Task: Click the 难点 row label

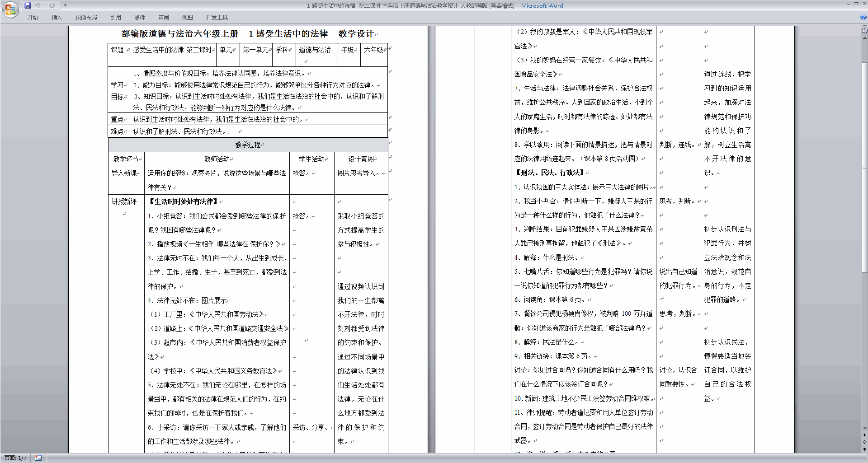Action: 119,131
